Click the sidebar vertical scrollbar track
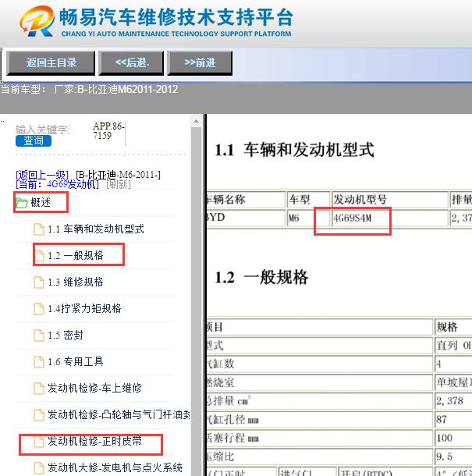This screenshot has width=472, height=476. pos(197,300)
